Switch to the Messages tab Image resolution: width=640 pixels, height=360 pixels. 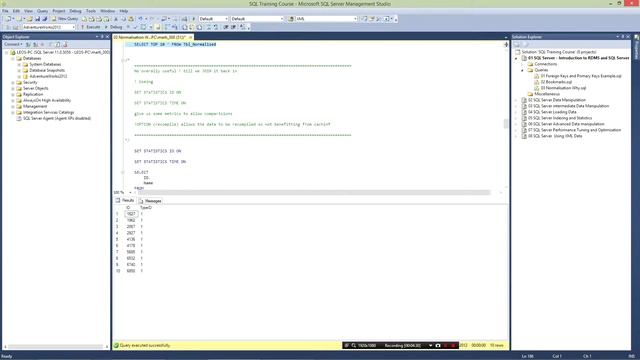150,201
